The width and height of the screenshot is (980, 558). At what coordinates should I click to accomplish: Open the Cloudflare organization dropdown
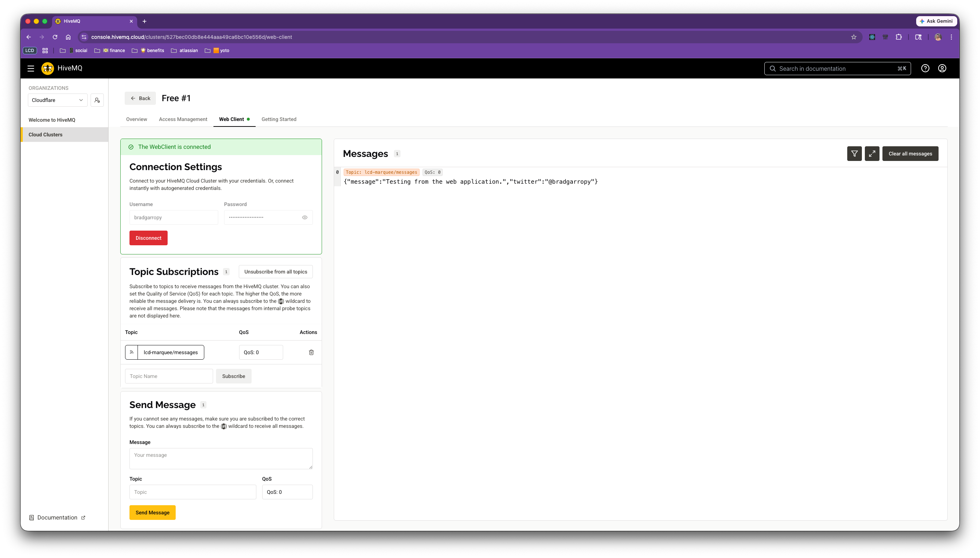coord(58,100)
